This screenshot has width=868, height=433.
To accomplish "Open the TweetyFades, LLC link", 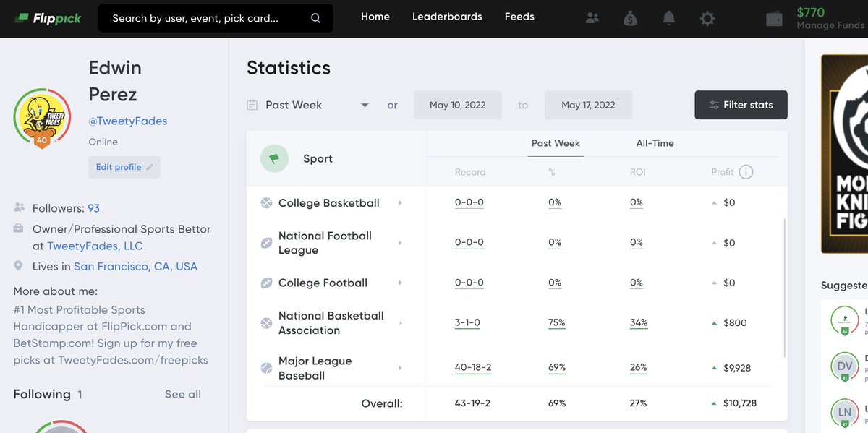I will (x=95, y=246).
